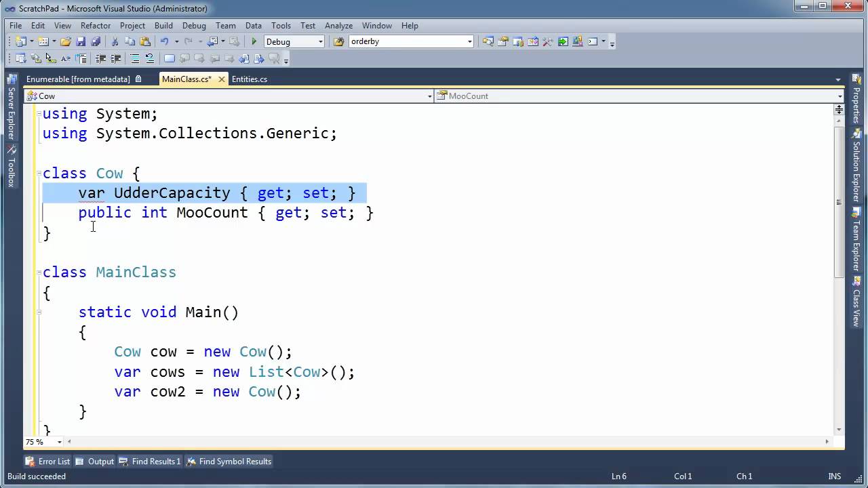Click the Decrease Line Indent icon

click(x=101, y=59)
